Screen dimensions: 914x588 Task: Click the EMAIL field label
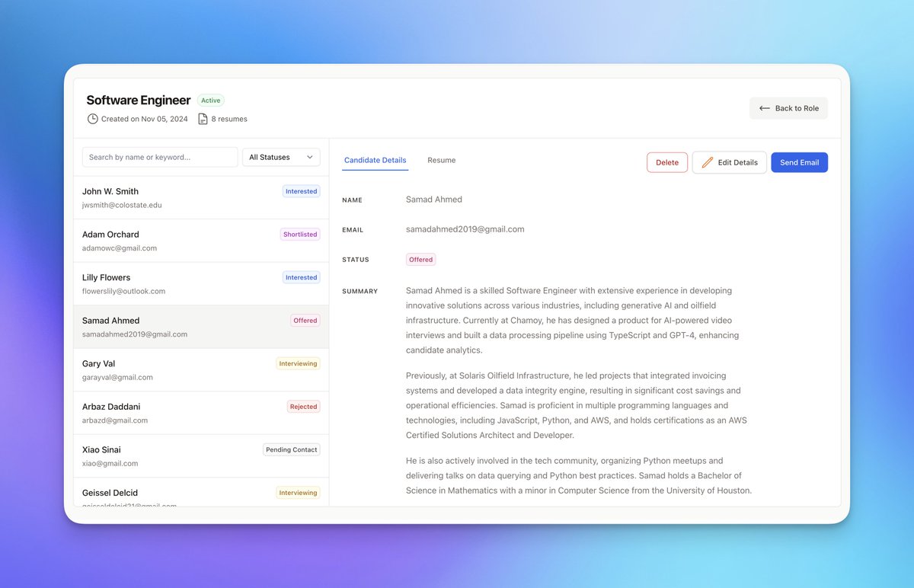pos(353,230)
